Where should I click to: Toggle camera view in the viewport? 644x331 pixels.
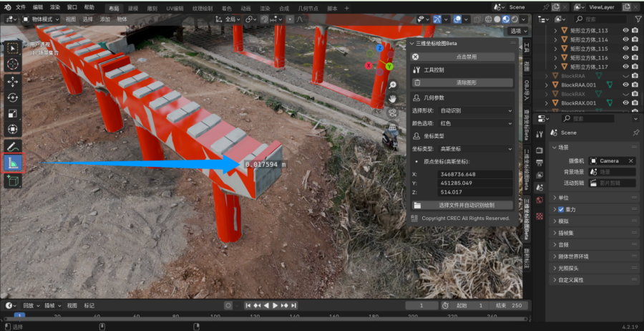tap(393, 112)
